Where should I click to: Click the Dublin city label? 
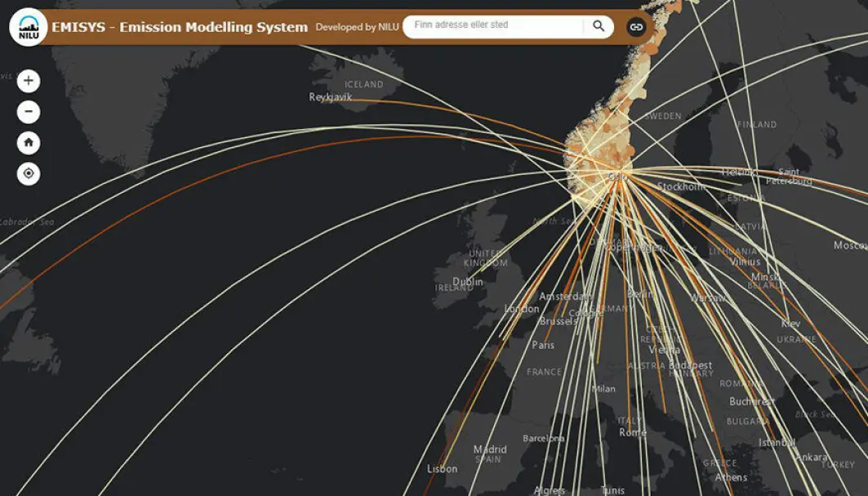point(468,282)
